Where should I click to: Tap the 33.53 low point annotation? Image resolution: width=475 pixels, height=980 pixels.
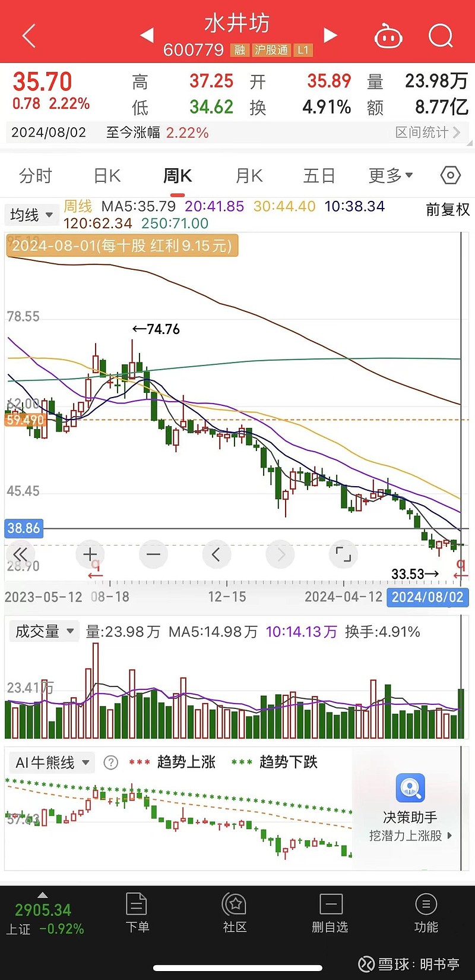416,574
